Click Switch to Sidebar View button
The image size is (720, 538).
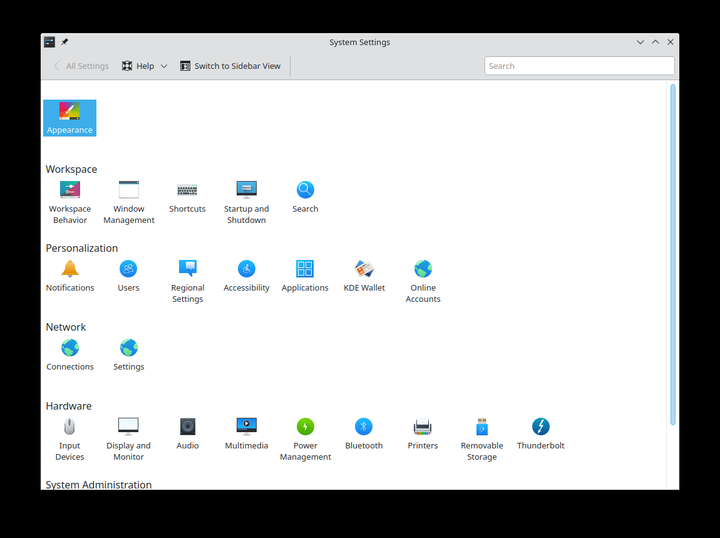[x=230, y=66]
